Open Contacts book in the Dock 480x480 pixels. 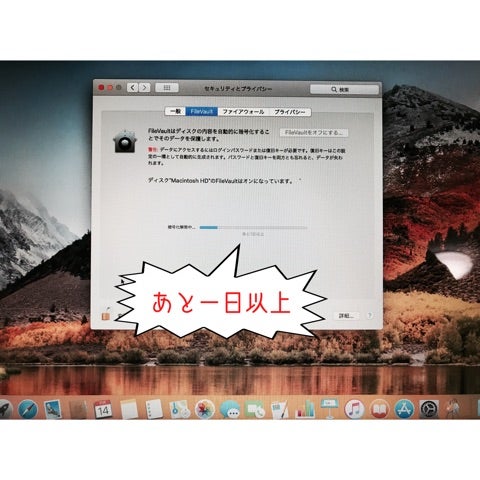pos(78,409)
